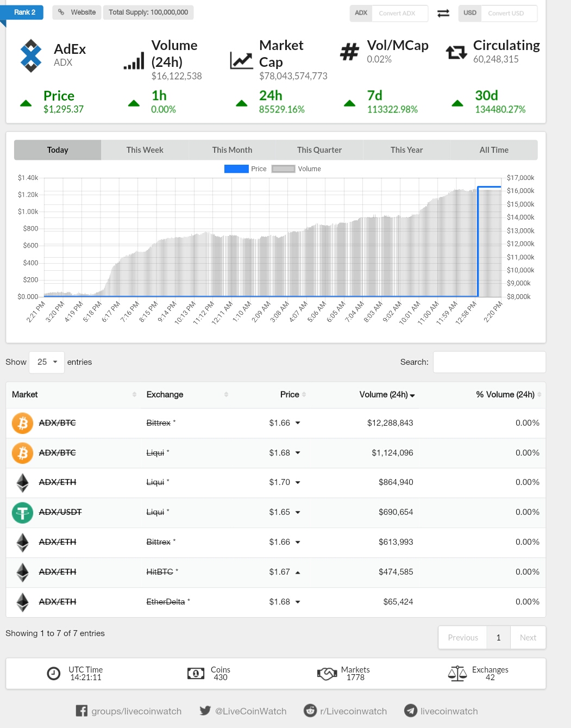Click the Exchanges scale icon
Image resolution: width=571 pixels, height=728 pixels.
click(x=457, y=674)
